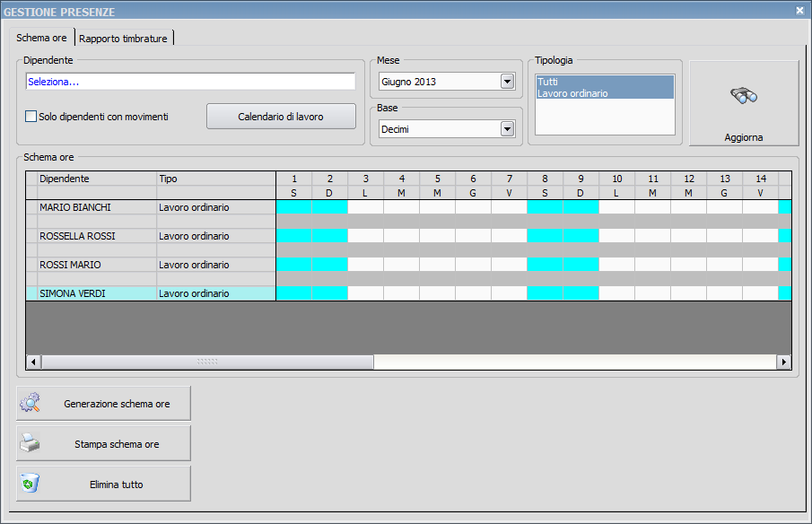
Task: Select the ROSSI MARIO row name
Action: [x=70, y=265]
